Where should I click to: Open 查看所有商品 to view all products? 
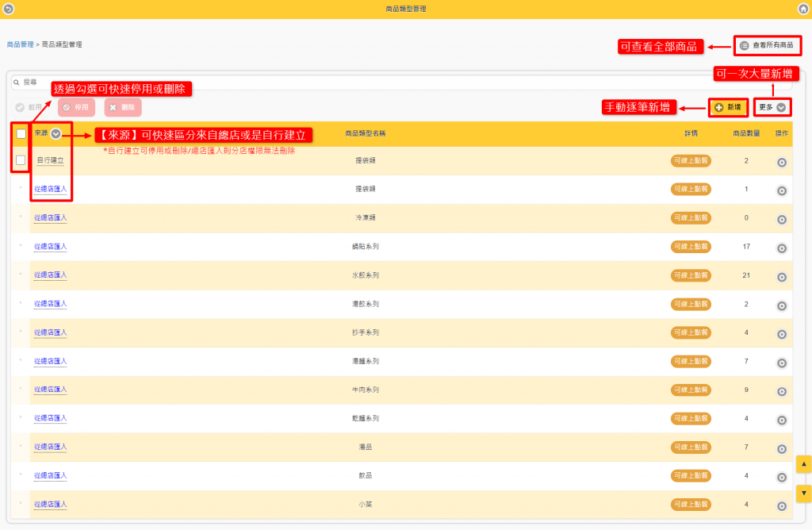[x=767, y=45]
